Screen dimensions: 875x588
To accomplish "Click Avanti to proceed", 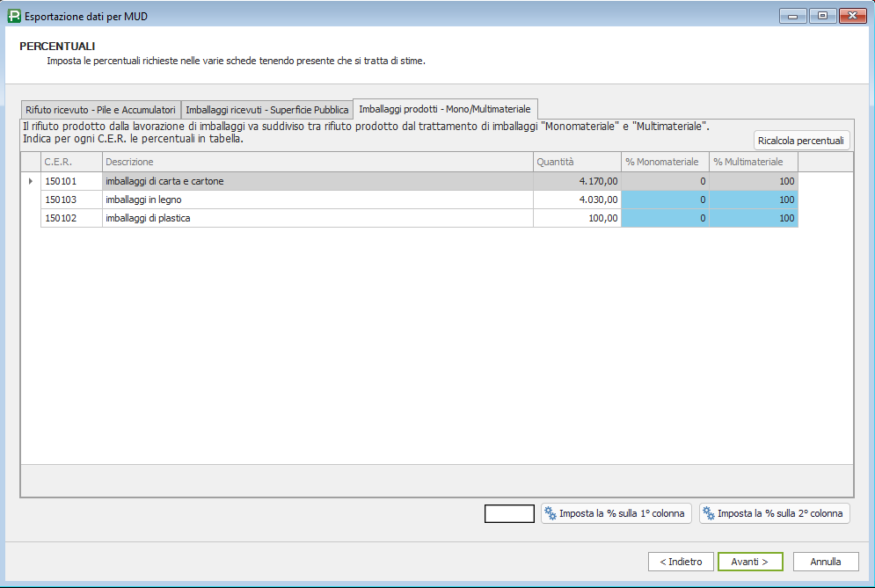I will (749, 562).
